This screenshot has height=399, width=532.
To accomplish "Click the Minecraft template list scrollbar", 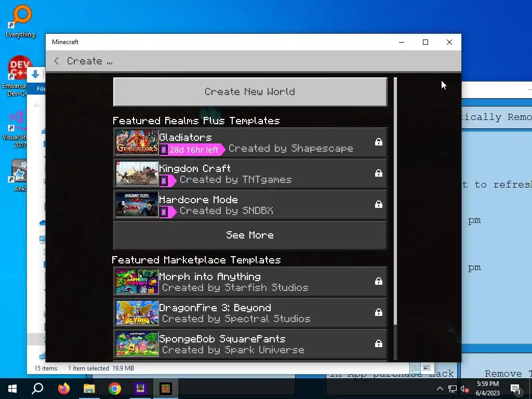I will 395,201.
